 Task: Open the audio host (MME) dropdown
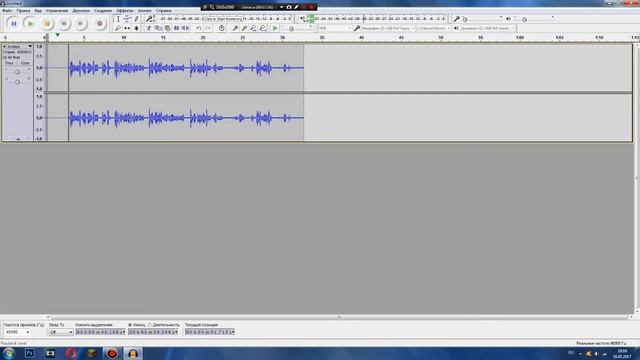click(335, 28)
